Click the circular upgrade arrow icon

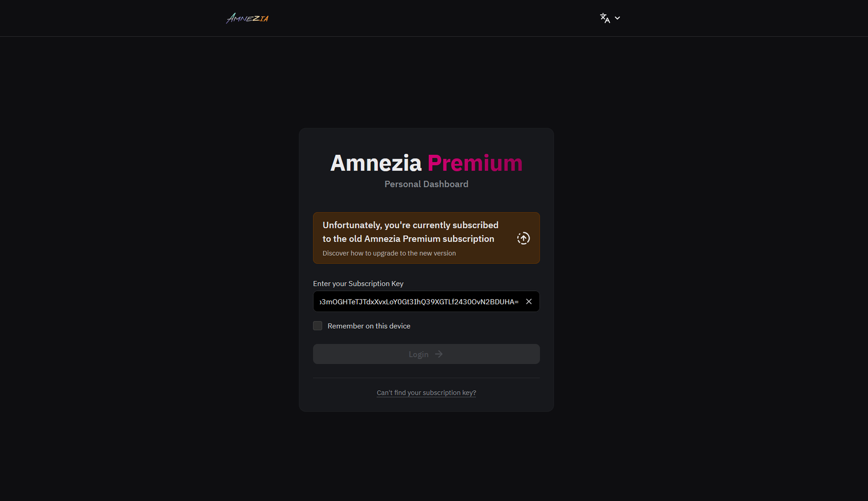click(x=523, y=238)
